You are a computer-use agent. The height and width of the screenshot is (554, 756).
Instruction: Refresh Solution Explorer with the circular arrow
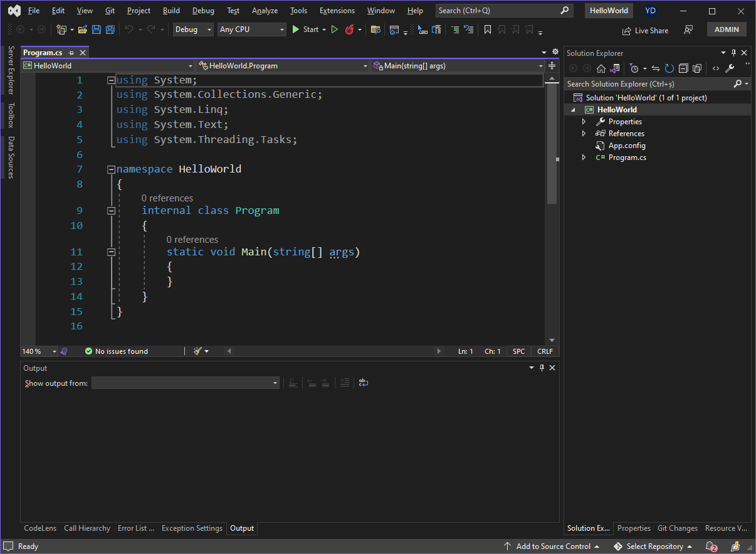(669, 68)
